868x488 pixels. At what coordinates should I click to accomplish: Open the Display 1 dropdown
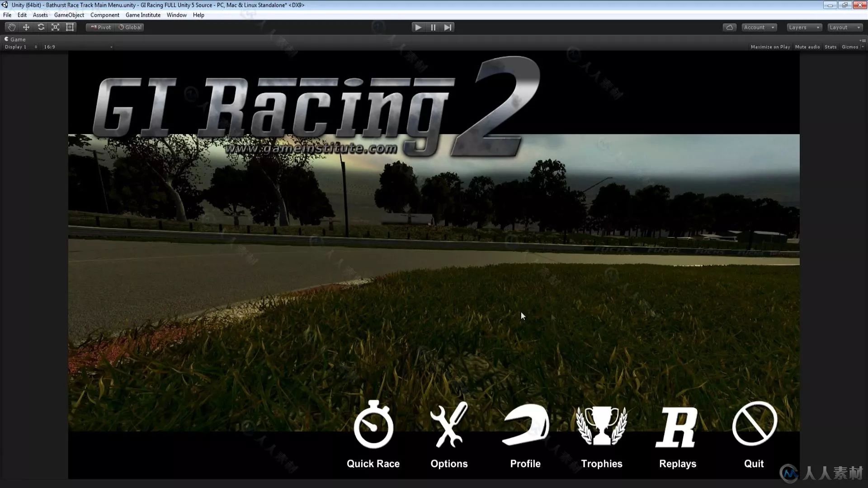pos(21,47)
